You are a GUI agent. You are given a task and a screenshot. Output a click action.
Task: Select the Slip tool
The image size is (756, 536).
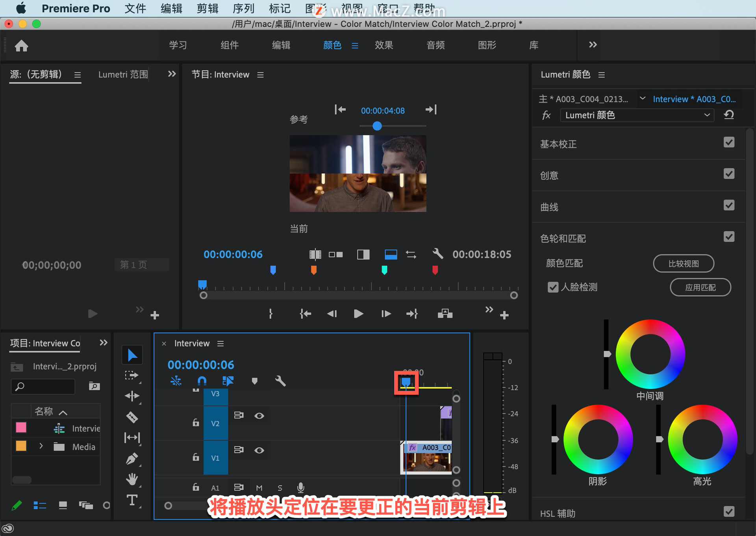click(x=132, y=438)
